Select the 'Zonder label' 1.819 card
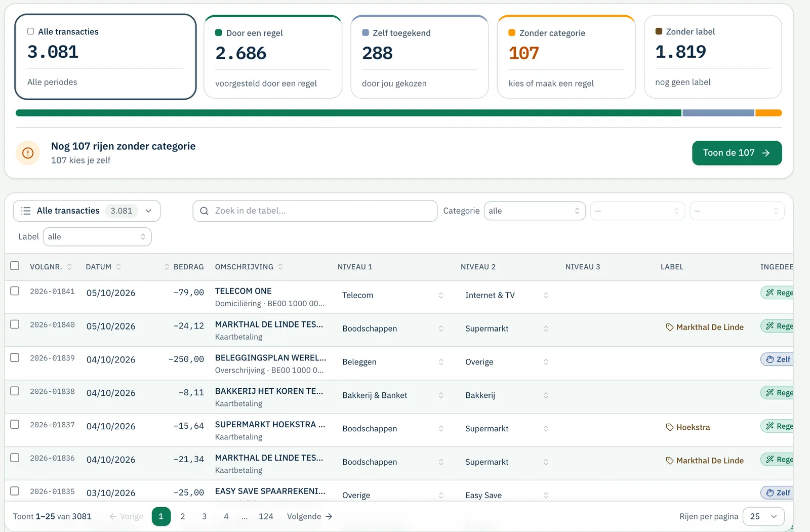Image resolution: width=810 pixels, height=532 pixels. point(713,57)
